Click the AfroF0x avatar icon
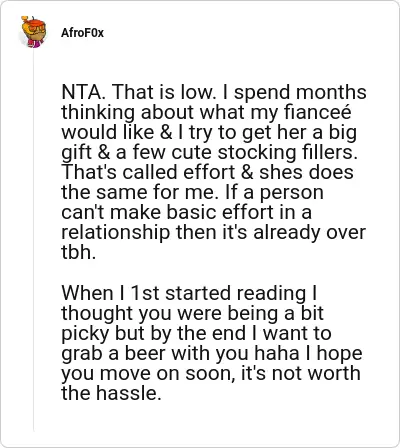This screenshot has height=448, width=400. [33, 32]
